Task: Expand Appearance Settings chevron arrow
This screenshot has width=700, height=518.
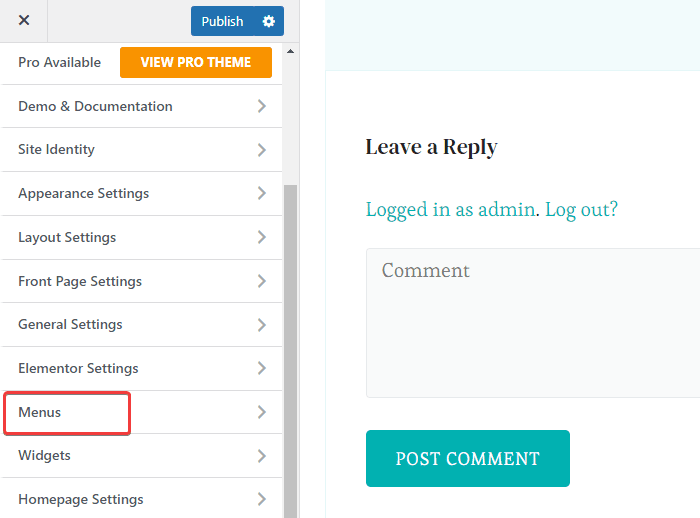Action: pyautogui.click(x=261, y=194)
